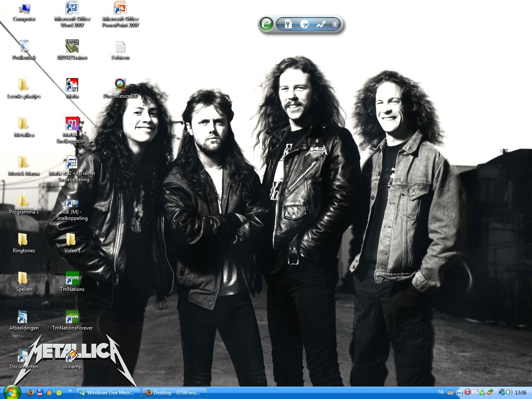The image size is (532, 399).
Task: Select the Mafia4 Snelkoppeling icon
Action: pos(72,131)
